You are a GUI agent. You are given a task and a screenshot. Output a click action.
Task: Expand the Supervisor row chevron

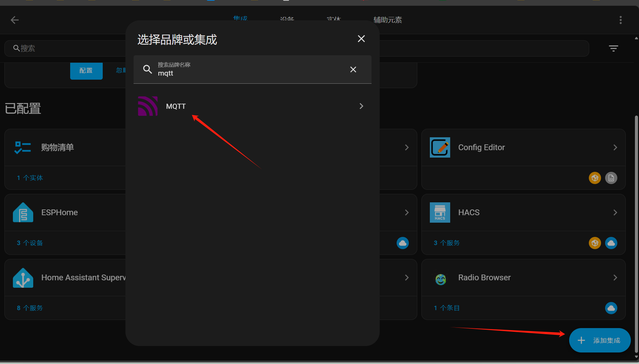[x=407, y=278]
